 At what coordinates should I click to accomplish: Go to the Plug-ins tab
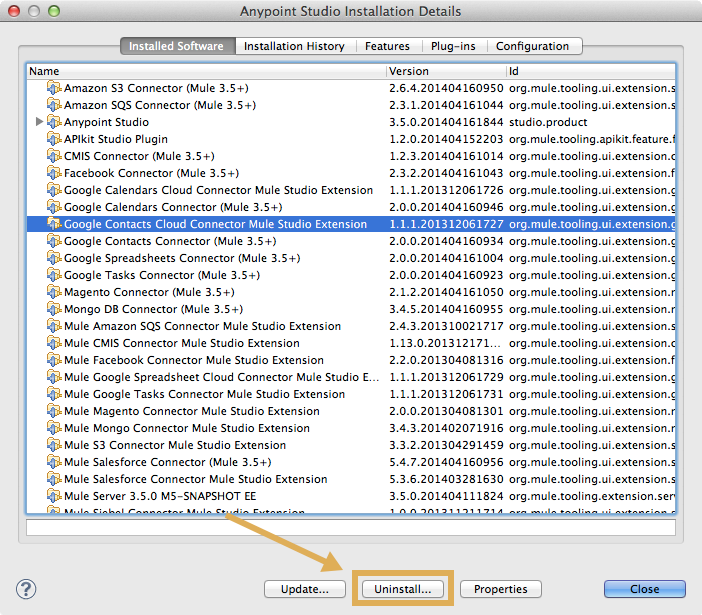pos(453,46)
